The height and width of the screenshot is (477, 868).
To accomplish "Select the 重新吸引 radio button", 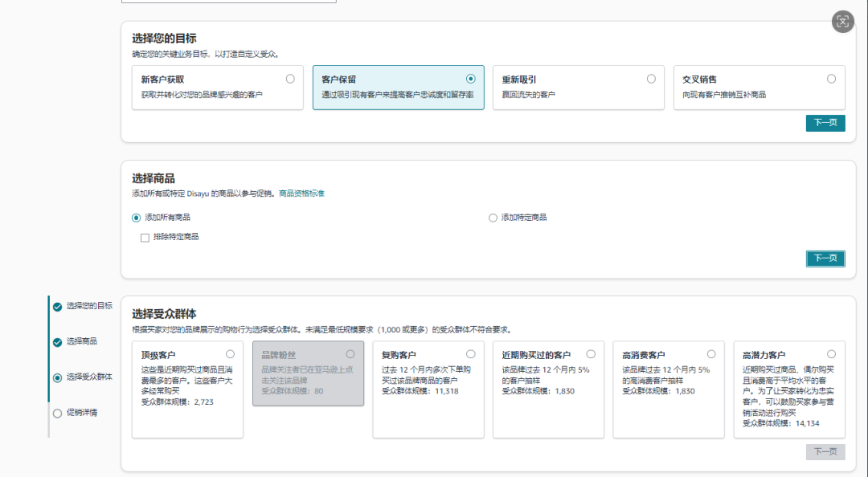I will tap(651, 79).
